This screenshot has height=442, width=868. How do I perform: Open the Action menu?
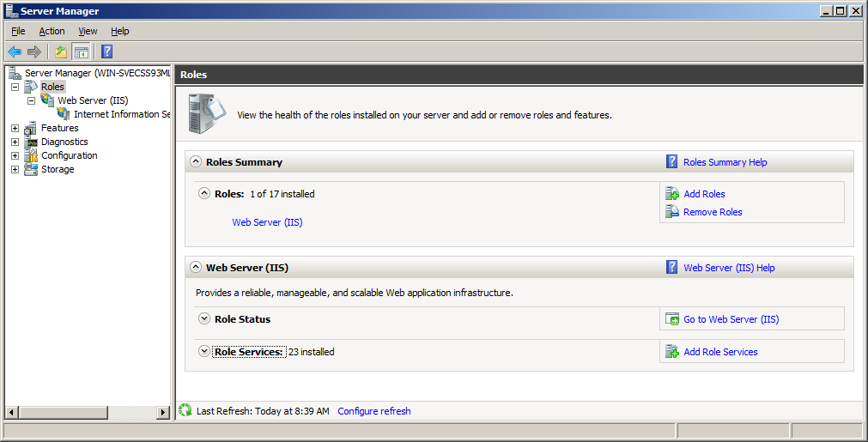point(52,31)
